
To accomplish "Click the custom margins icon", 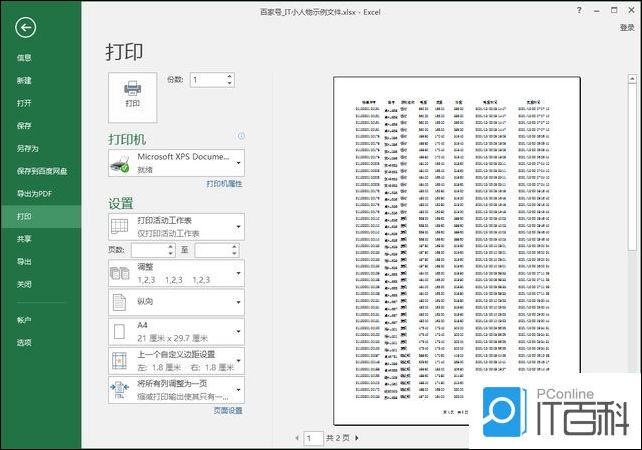I will tap(119, 361).
